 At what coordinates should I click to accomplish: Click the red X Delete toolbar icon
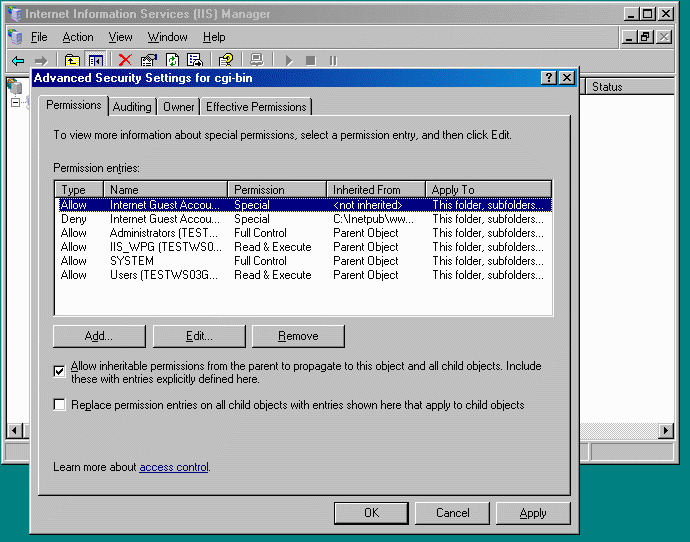click(125, 60)
